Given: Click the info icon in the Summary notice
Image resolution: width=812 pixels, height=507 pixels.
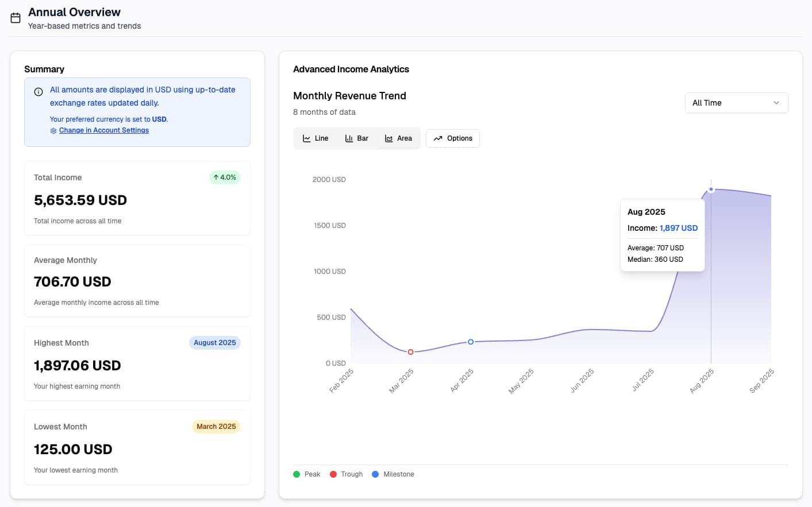Looking at the screenshot, I should (38, 91).
